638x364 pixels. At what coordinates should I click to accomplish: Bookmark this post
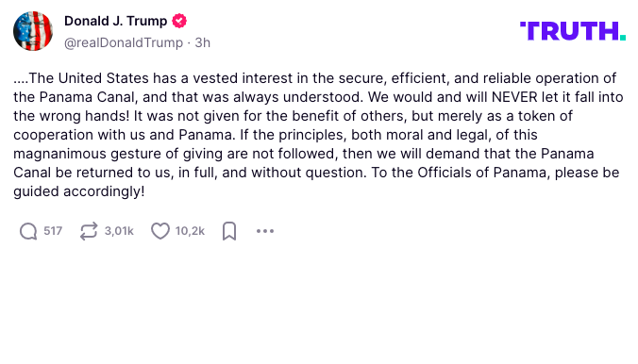click(x=229, y=231)
